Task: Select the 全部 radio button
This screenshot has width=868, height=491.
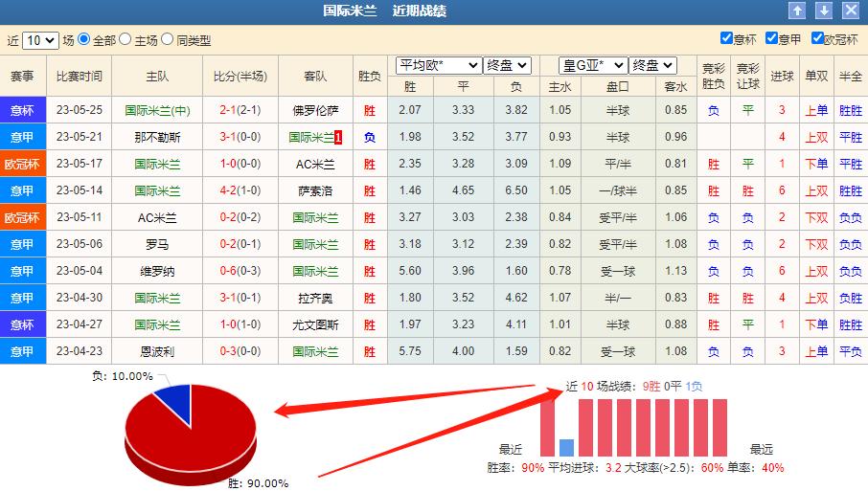Action: 83,39
